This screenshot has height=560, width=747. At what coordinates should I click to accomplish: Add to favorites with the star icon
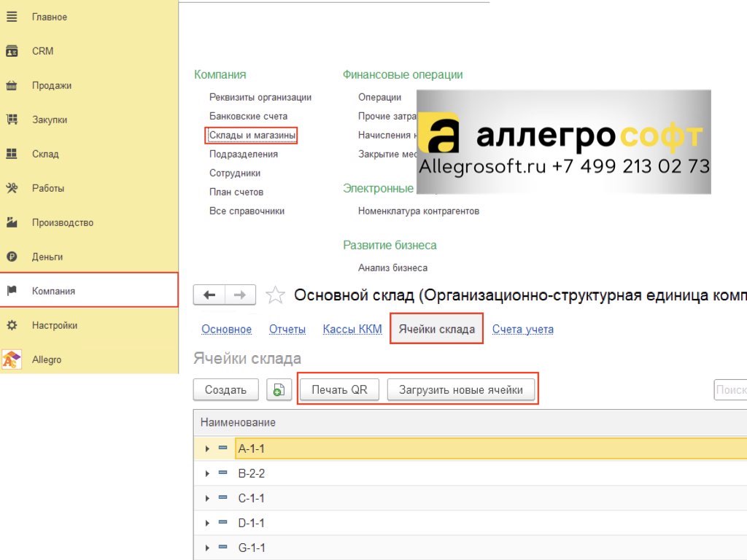[x=275, y=295]
